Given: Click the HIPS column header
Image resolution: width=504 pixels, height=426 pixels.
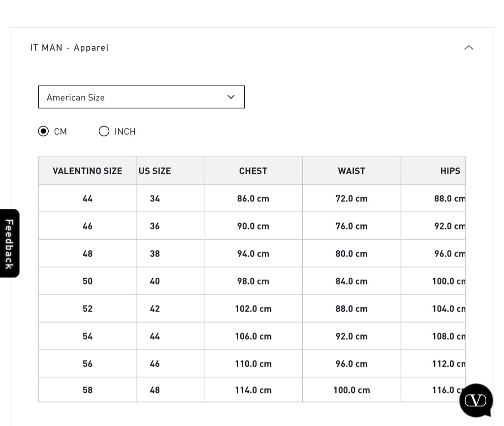Looking at the screenshot, I should pos(450,171).
